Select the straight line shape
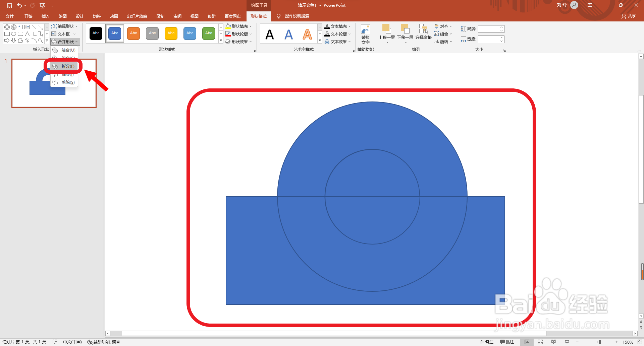Screen dimensions: 644x346 pyautogui.click(x=34, y=27)
